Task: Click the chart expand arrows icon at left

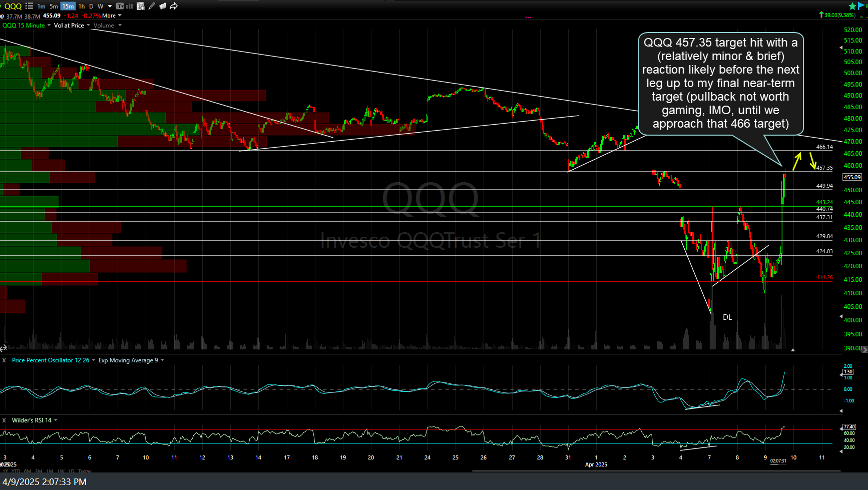Action: pos(3,347)
